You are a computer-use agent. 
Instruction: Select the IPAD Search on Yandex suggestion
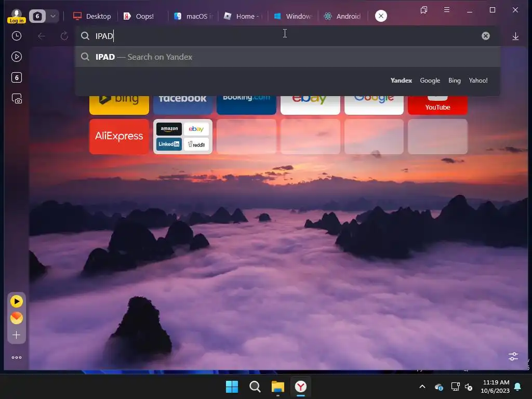coord(288,57)
